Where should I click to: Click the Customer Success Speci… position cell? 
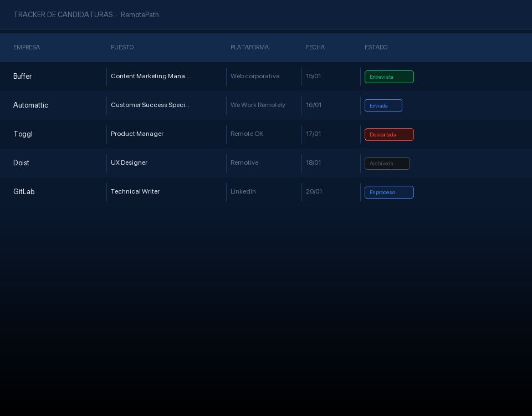150,105
